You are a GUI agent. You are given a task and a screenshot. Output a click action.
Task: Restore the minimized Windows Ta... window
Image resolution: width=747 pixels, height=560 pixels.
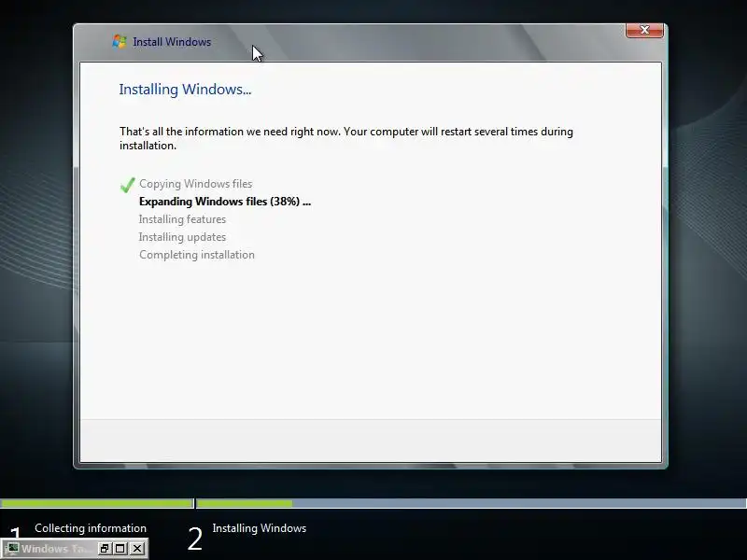[x=105, y=549]
